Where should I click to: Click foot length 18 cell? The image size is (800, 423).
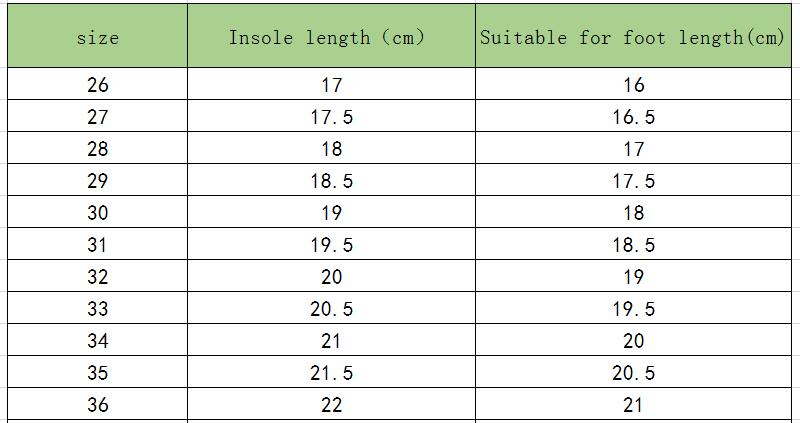(x=633, y=213)
